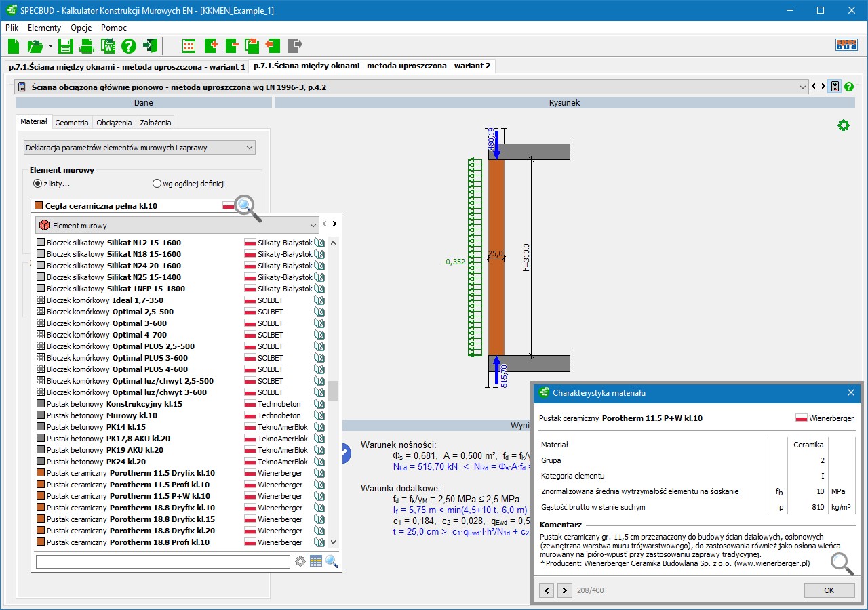Screen dimensions: 868x610
Task: Open the 'Deklaracja parametrów elementów murowych' dropdown
Action: (x=250, y=148)
